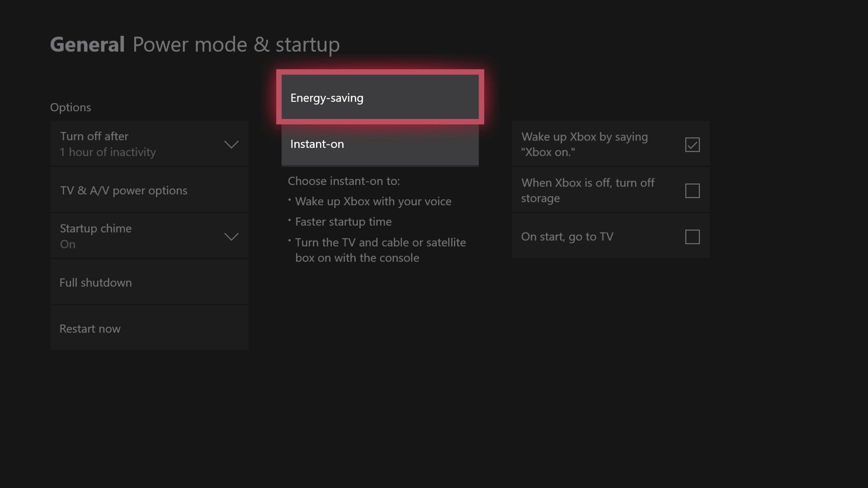Choose Restart now
Screen dimensions: 868x488
coord(150,328)
